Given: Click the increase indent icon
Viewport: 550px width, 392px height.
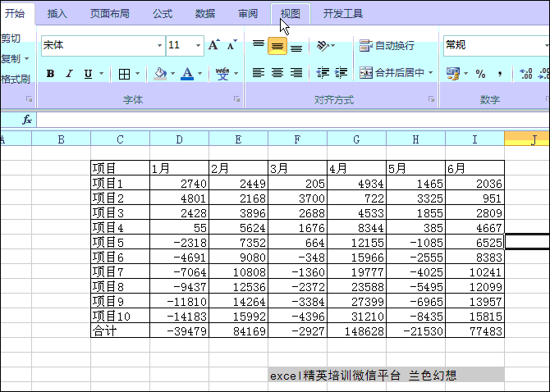Looking at the screenshot, I should [x=341, y=73].
